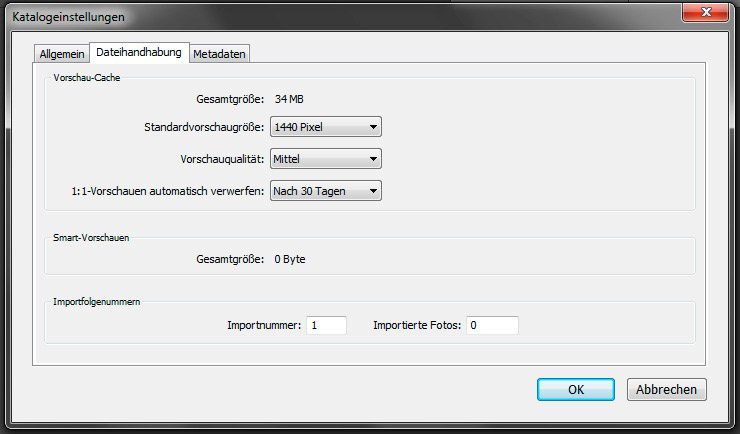The height and width of the screenshot is (434, 740).
Task: Close the Katalogeinstellungen dialog
Action: pos(706,12)
